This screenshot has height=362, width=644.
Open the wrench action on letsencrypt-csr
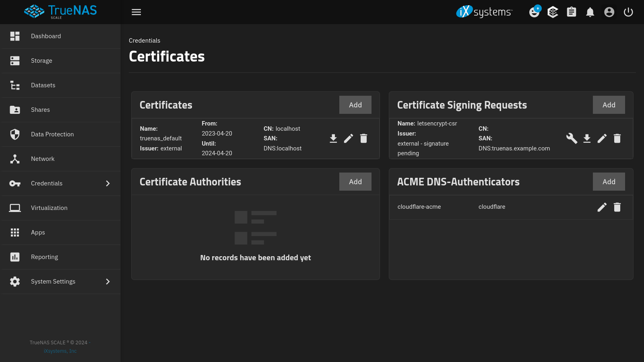click(572, 138)
